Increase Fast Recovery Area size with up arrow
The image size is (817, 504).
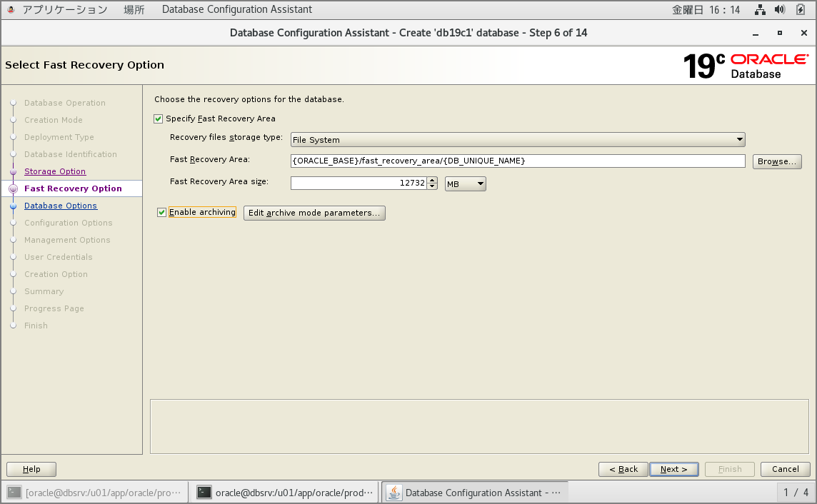pos(432,181)
